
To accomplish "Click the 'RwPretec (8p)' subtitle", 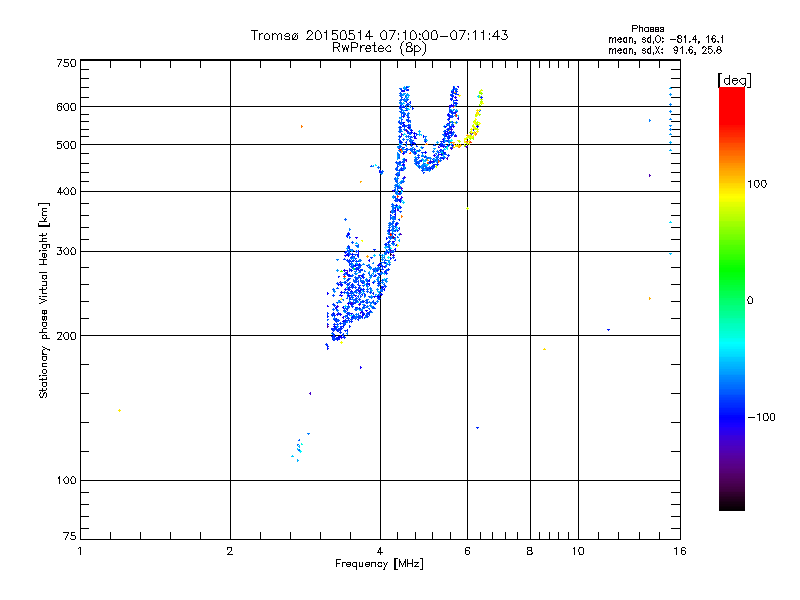I will [x=379, y=48].
